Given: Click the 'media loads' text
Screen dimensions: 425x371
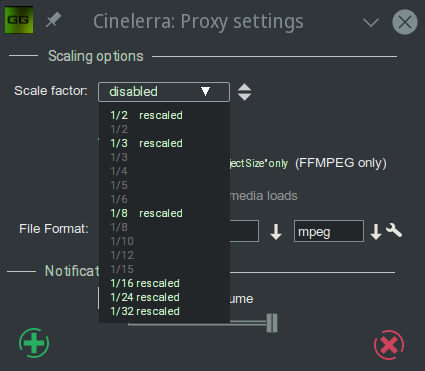Looking at the screenshot, I should click(264, 196).
